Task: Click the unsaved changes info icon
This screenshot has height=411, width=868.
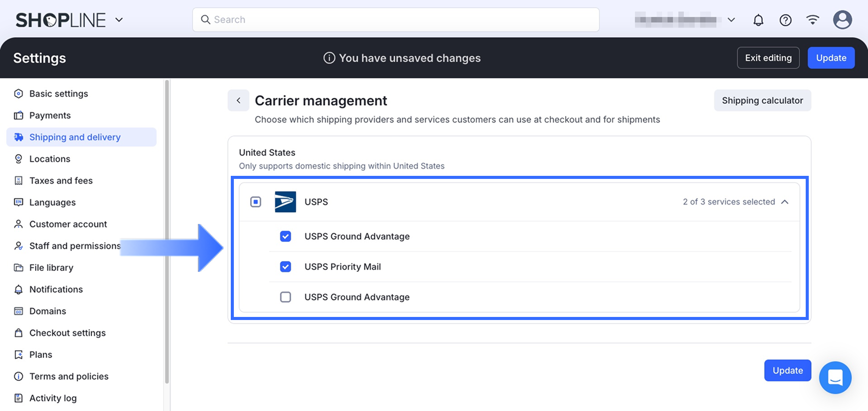Action: click(329, 58)
